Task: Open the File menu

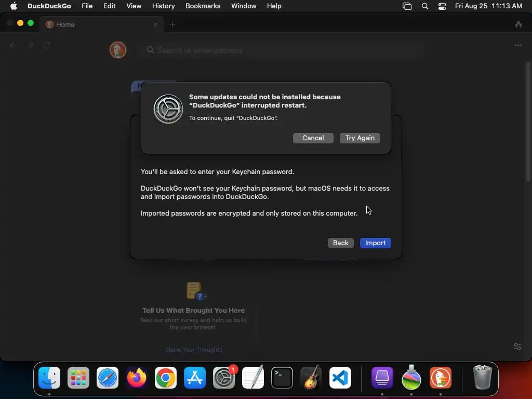Action: point(87,6)
